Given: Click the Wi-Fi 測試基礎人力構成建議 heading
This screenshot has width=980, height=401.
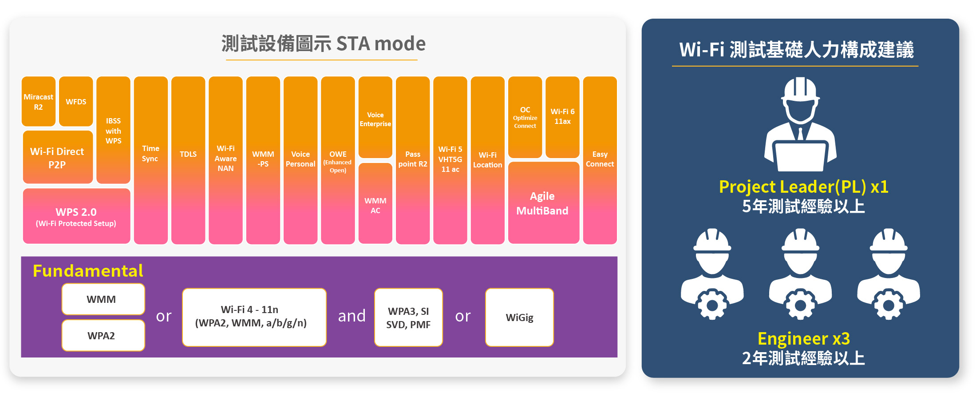Looking at the screenshot, I should click(796, 49).
